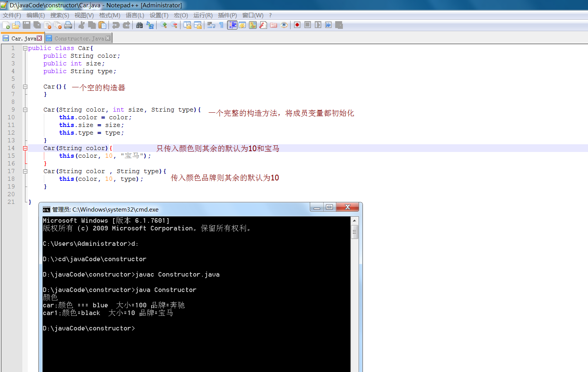
Task: Click the synchronize horizontal scrolling icon
Action: (x=198, y=25)
